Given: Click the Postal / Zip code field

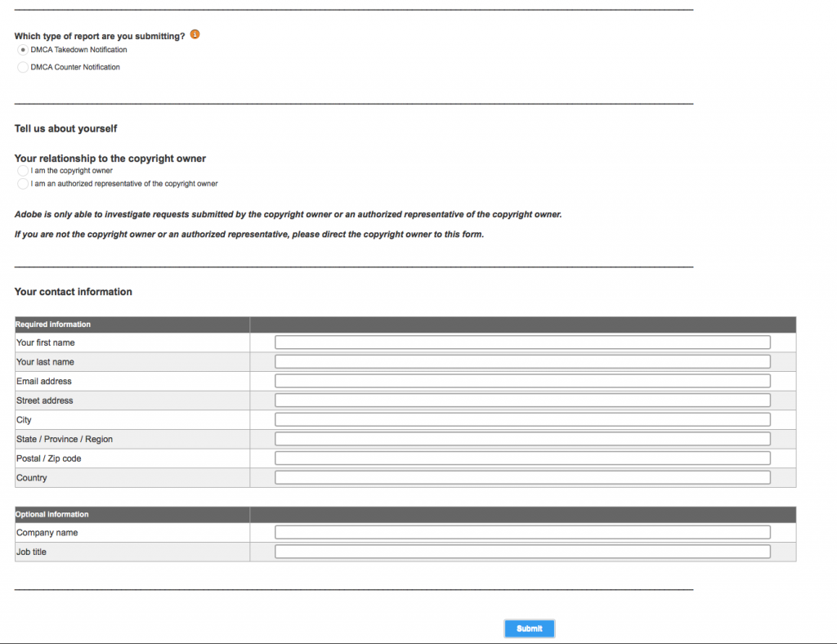Looking at the screenshot, I should coord(522,458).
